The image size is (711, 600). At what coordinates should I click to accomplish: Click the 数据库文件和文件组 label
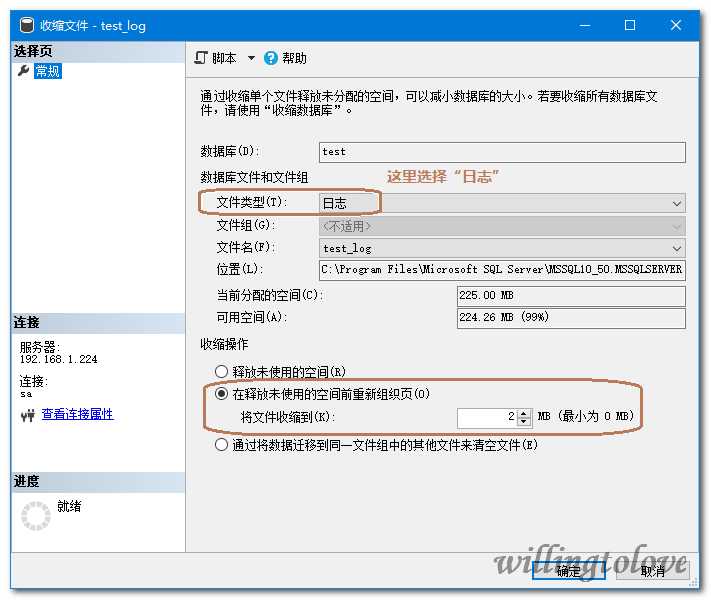click(254, 177)
